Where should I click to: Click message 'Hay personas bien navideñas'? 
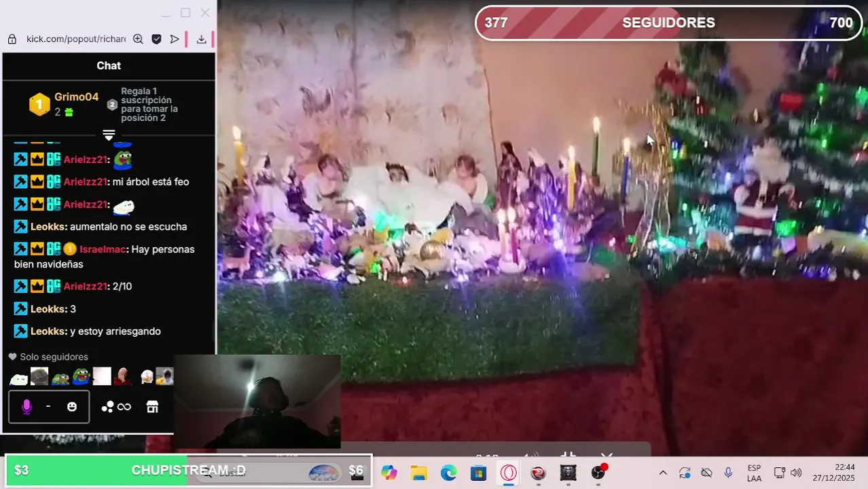click(x=105, y=257)
